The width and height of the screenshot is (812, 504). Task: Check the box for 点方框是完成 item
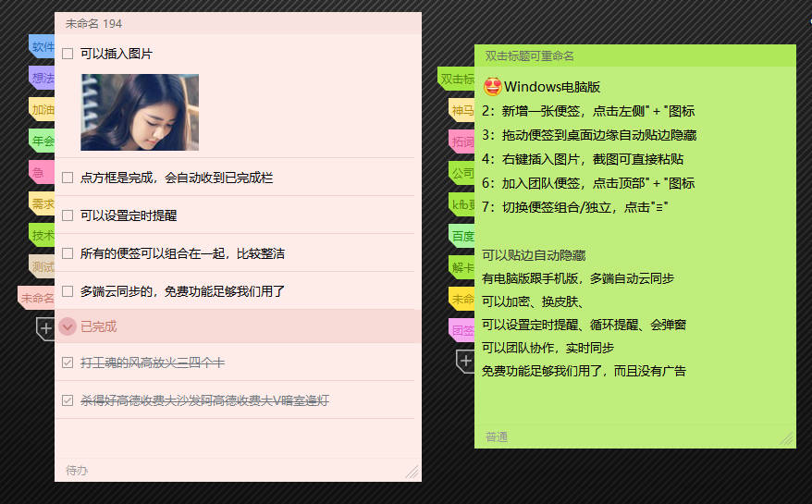[68, 178]
